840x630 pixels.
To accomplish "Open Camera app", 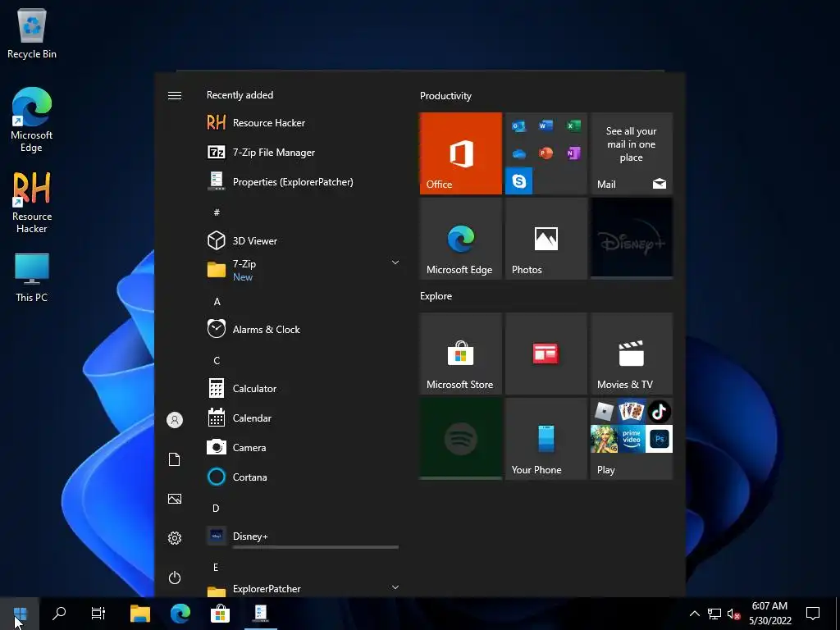I will pyautogui.click(x=302, y=447).
